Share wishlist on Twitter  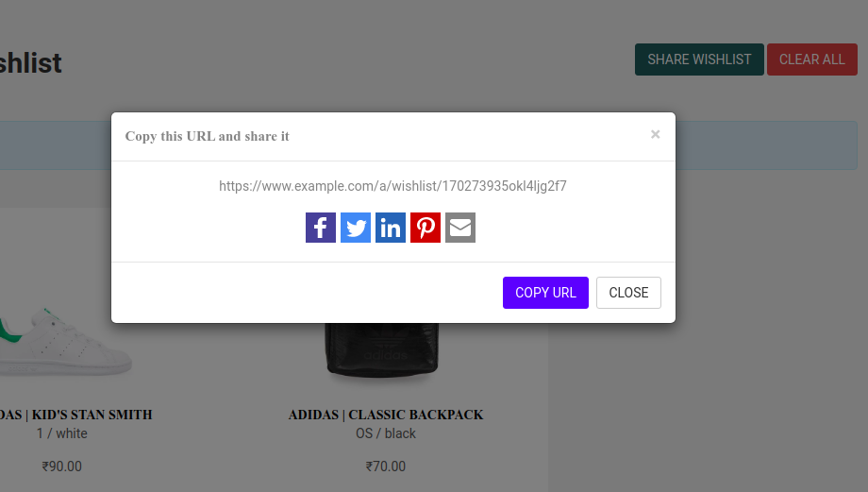[x=356, y=228]
